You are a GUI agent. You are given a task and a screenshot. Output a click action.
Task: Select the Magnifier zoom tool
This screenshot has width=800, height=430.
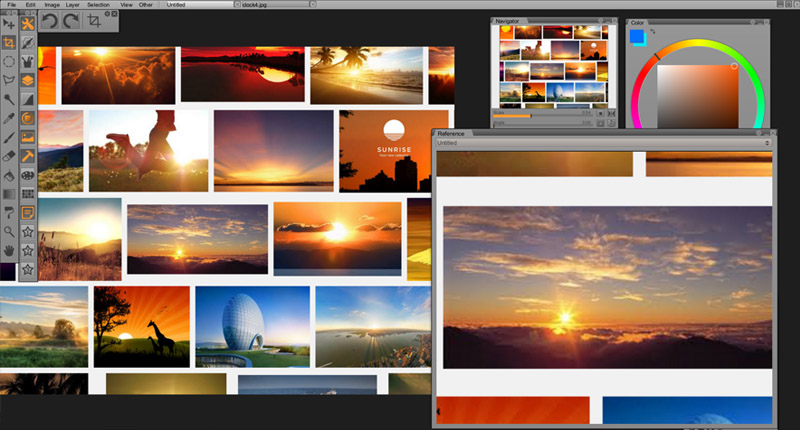[x=9, y=231]
